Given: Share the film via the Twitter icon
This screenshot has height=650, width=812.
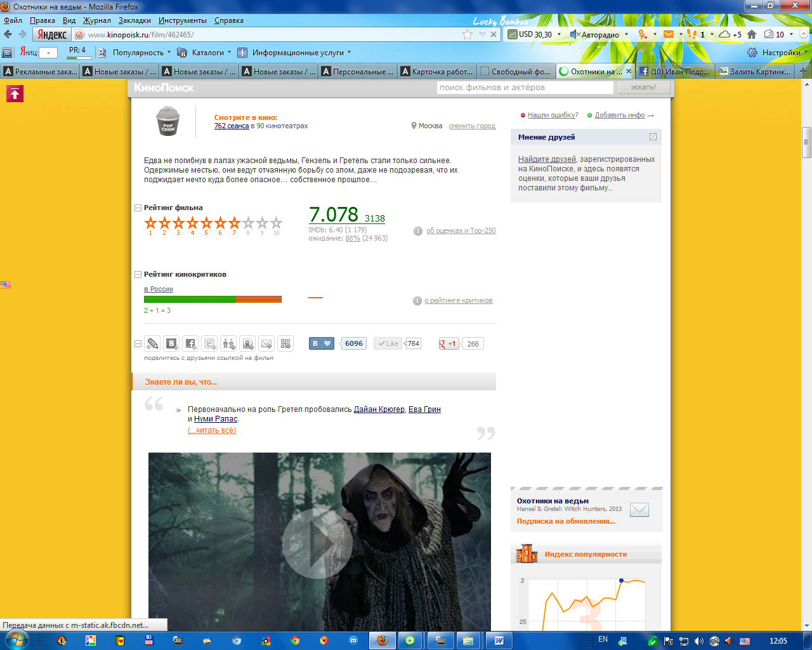Looking at the screenshot, I should [209, 343].
